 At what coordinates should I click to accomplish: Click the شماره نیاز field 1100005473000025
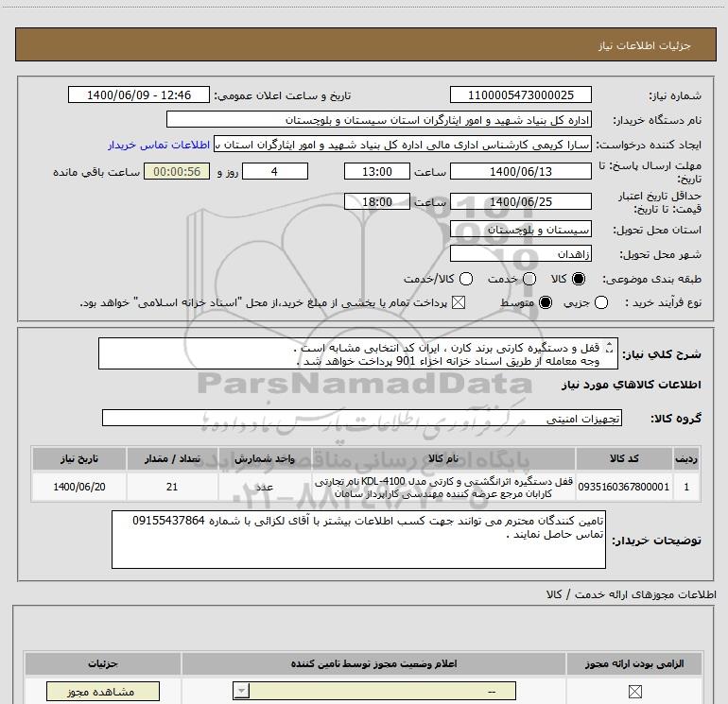(x=520, y=94)
